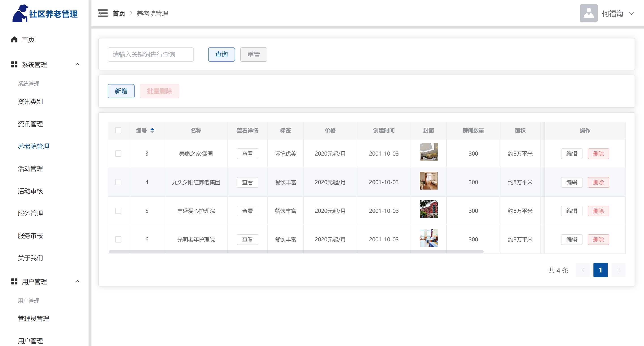The height and width of the screenshot is (346, 644).
Task: Click the 编号 column sort arrows
Action: pos(152,130)
